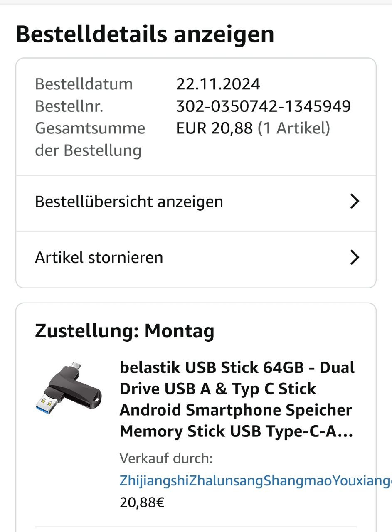Open the Bestellübersicht anzeigen row
The width and height of the screenshot is (392, 532).
tap(129, 202)
